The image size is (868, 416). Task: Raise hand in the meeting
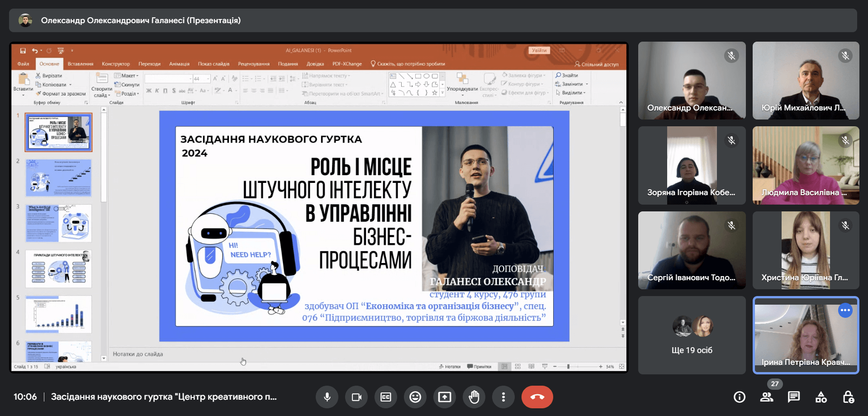click(474, 397)
